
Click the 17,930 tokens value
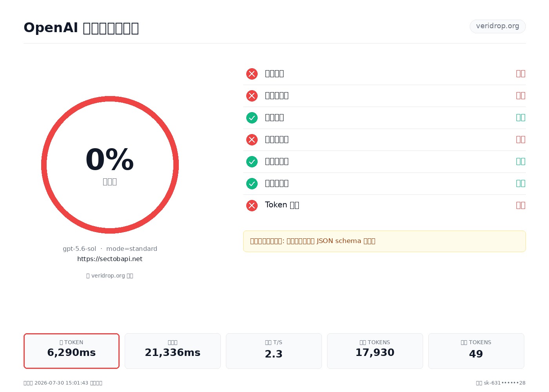pos(375,352)
